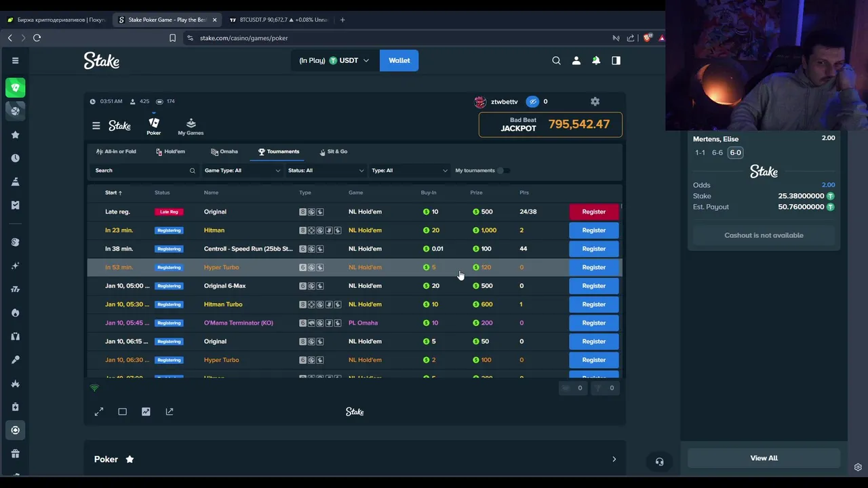Screen dimensions: 868x488
Task: Select the green Casino cards sidebar icon
Action: (x=16, y=87)
